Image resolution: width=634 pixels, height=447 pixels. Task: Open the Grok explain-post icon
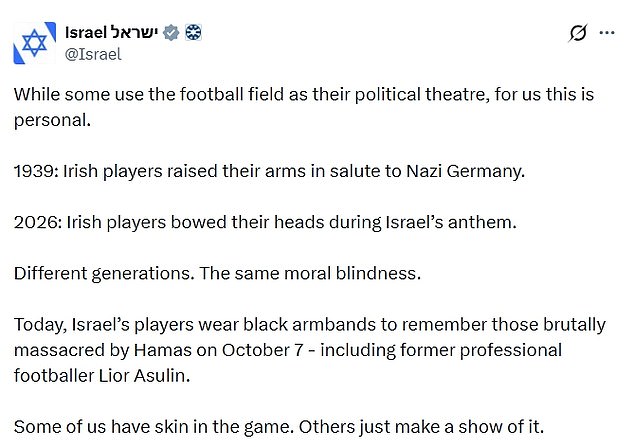(x=577, y=33)
